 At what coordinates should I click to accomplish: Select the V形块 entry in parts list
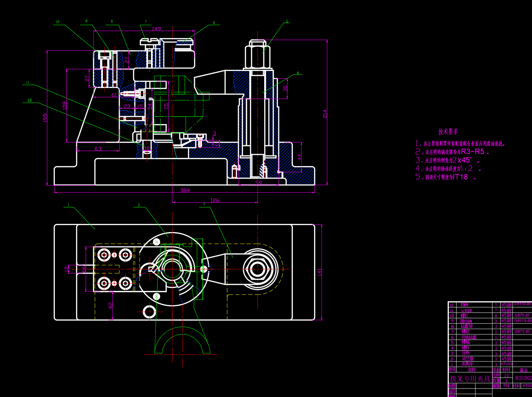(x=466, y=311)
